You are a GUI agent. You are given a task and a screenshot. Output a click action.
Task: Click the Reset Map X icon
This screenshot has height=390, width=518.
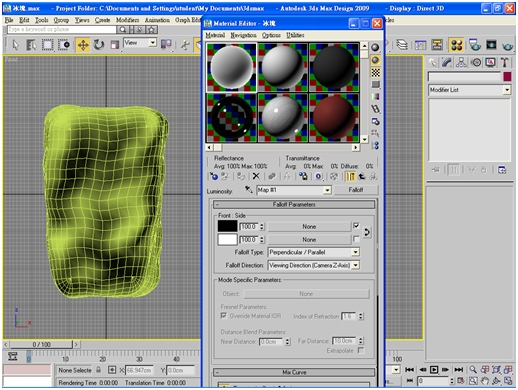pos(256,176)
